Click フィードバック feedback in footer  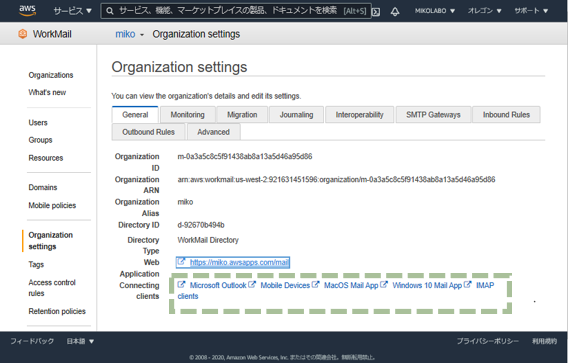[32, 341]
